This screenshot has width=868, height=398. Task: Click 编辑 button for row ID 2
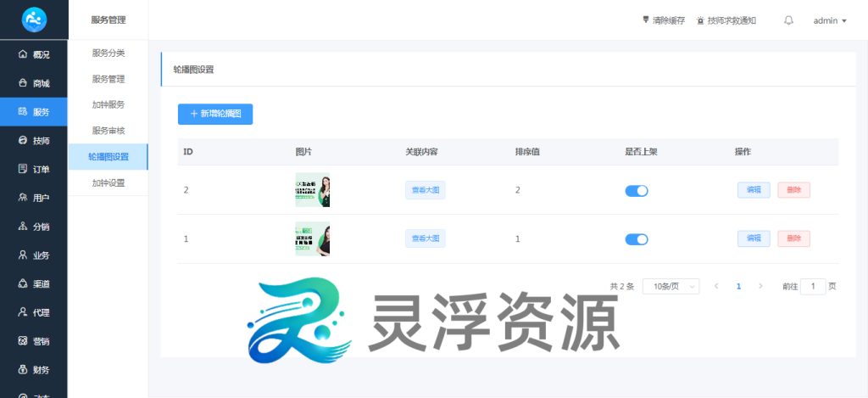(754, 189)
